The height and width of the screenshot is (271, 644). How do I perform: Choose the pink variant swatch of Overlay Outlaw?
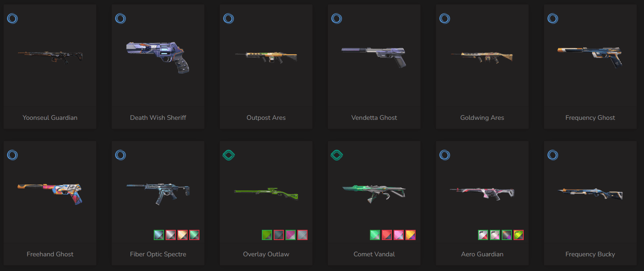[290, 235]
